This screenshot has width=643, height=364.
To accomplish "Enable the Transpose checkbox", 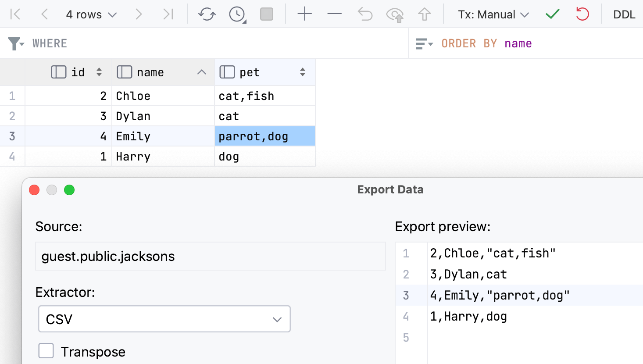I will point(46,351).
